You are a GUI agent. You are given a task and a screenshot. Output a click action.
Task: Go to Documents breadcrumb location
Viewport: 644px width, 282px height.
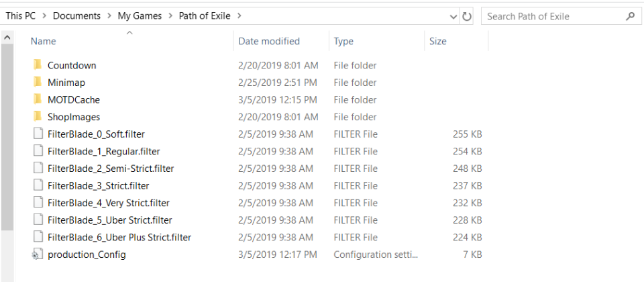click(x=76, y=16)
